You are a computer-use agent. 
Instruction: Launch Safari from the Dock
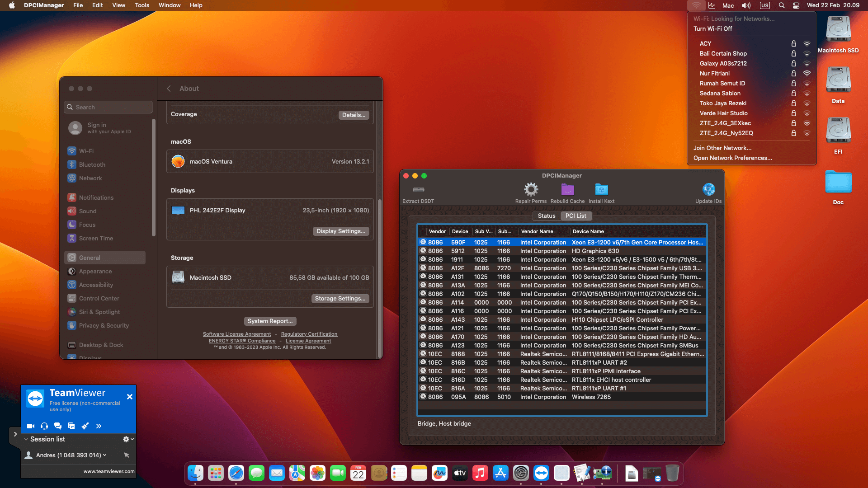click(x=236, y=473)
